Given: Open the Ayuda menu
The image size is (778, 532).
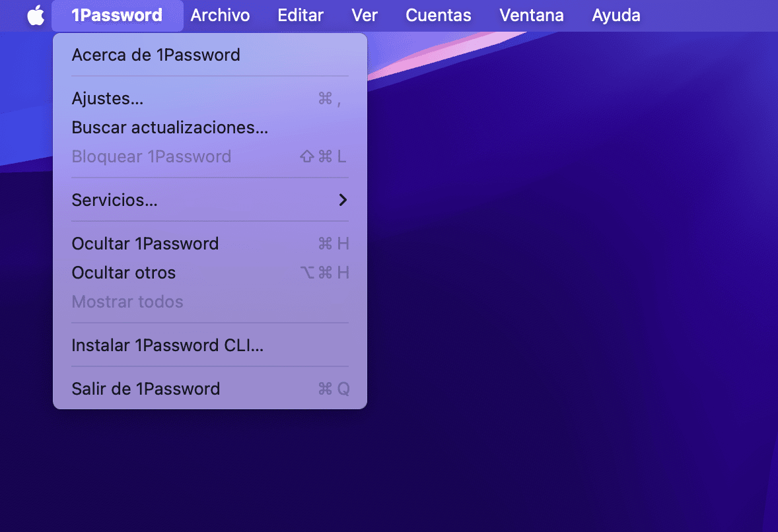Looking at the screenshot, I should click(x=616, y=15).
